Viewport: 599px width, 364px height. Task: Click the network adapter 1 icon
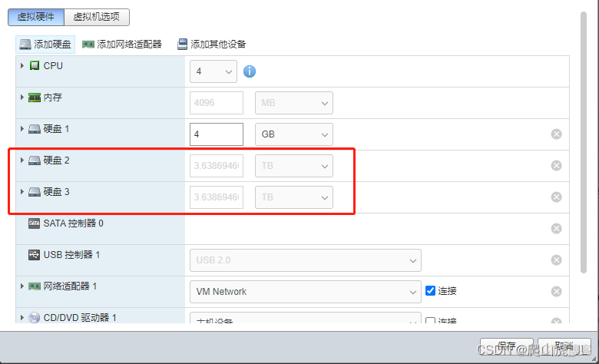tap(35, 286)
